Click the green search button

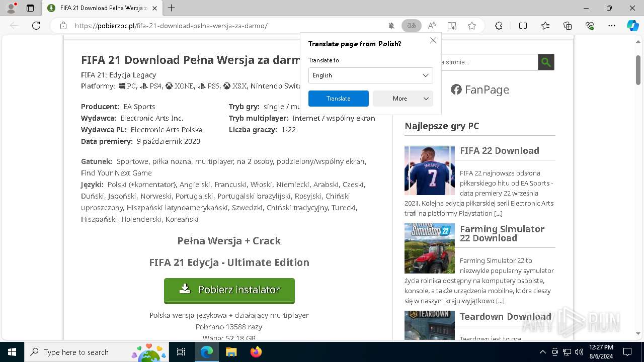(546, 62)
